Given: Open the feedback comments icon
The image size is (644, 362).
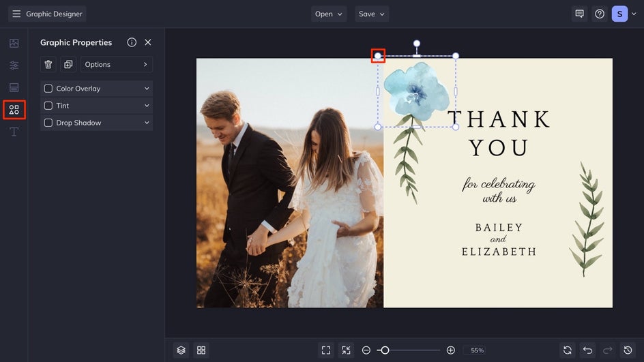Looking at the screenshot, I should click(x=579, y=14).
